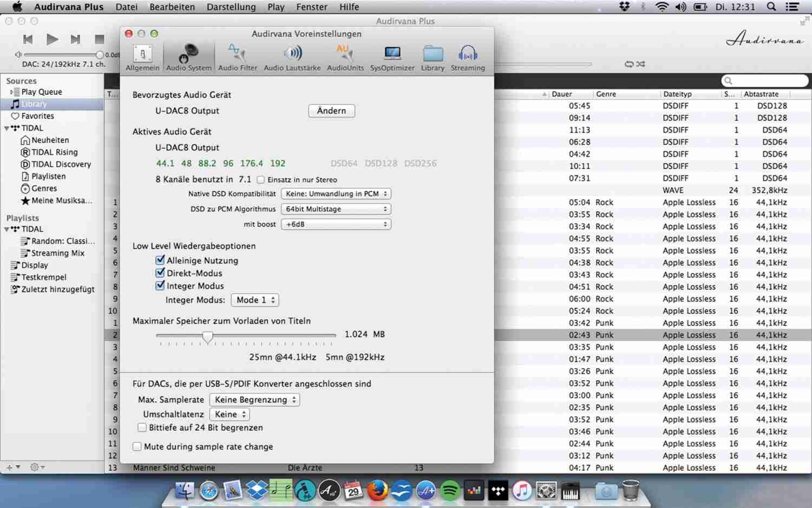812x508 pixels.
Task: Open Integer Modus Mode 1 dropdown
Action: 254,299
